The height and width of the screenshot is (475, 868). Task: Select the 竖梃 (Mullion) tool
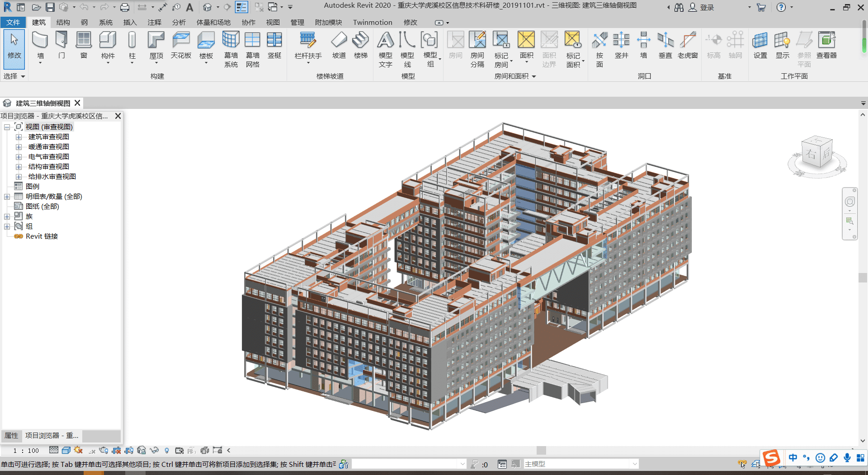274,46
